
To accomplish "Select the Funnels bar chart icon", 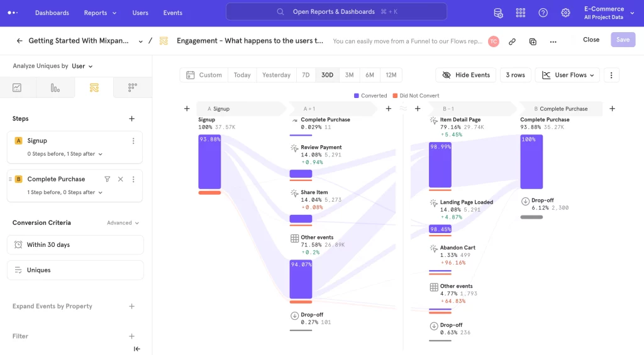I will point(55,87).
